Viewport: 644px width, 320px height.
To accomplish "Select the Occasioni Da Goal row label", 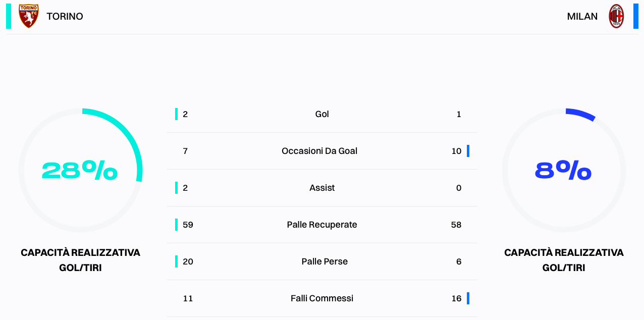I will coord(319,151).
